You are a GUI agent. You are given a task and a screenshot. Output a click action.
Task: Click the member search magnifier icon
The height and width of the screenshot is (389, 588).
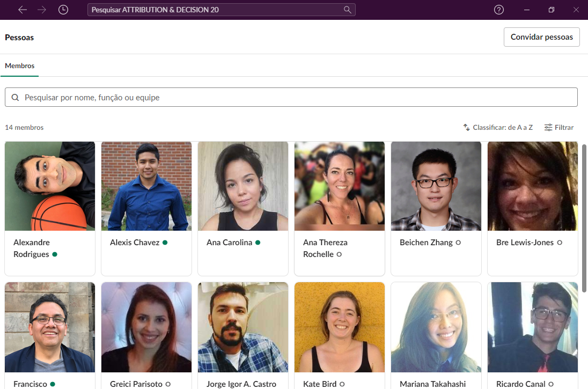point(15,98)
